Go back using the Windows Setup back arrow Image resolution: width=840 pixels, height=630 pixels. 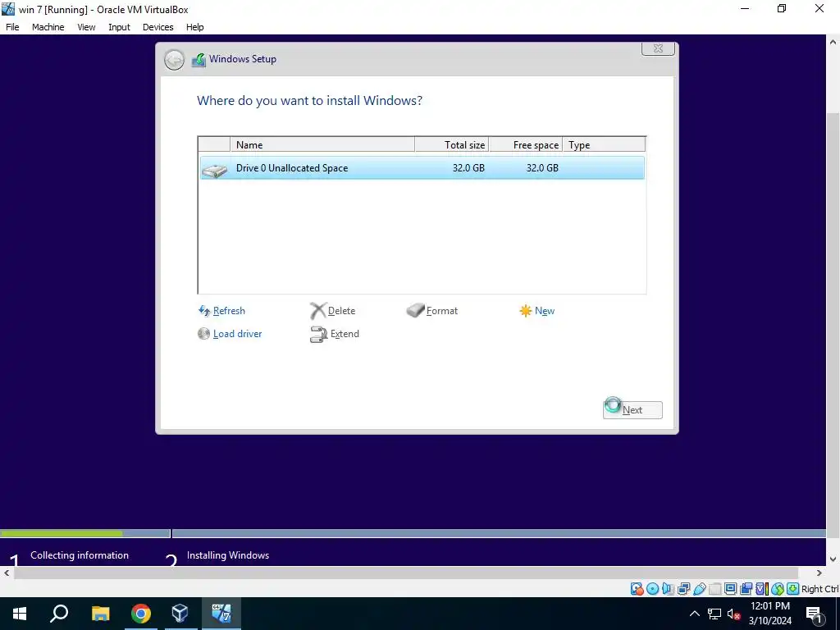[174, 59]
